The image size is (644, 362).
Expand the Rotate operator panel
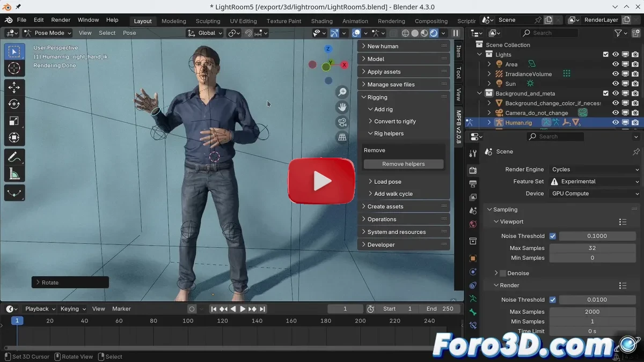click(70, 283)
